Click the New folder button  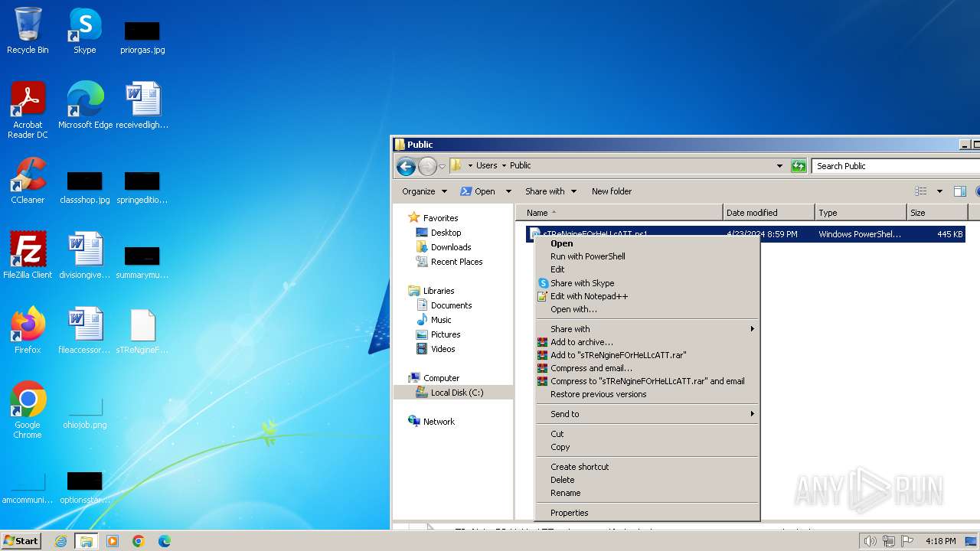pyautogui.click(x=612, y=191)
